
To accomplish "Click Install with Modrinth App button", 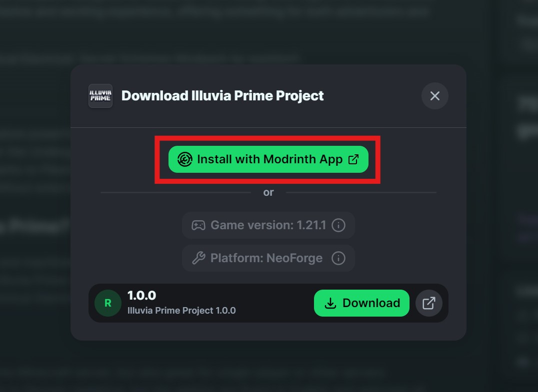I will (x=269, y=160).
